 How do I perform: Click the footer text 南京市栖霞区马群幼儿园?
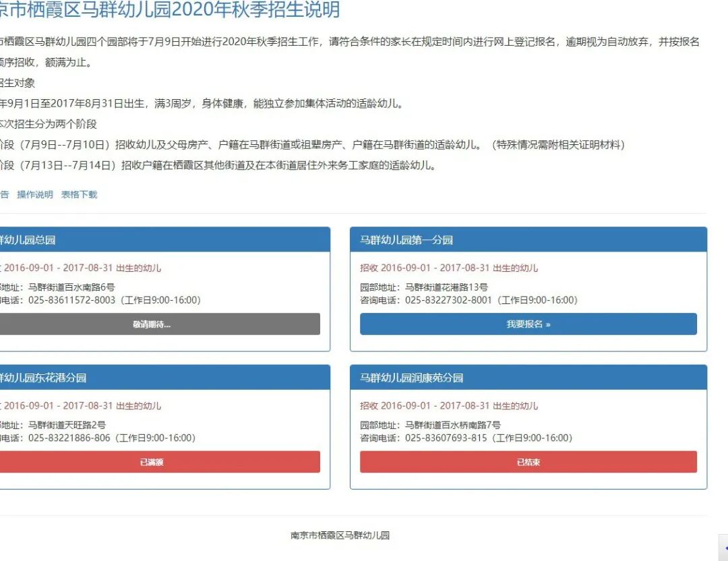click(340, 535)
